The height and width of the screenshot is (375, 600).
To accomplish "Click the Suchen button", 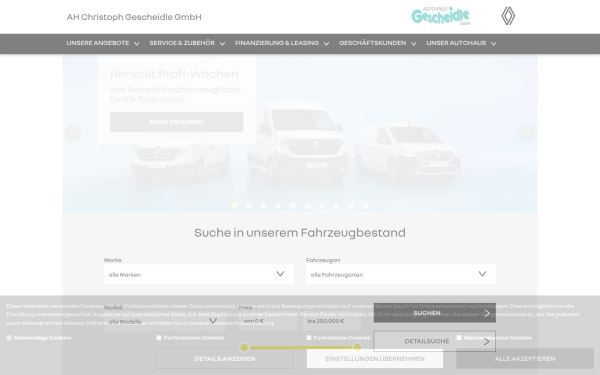I will (x=435, y=313).
